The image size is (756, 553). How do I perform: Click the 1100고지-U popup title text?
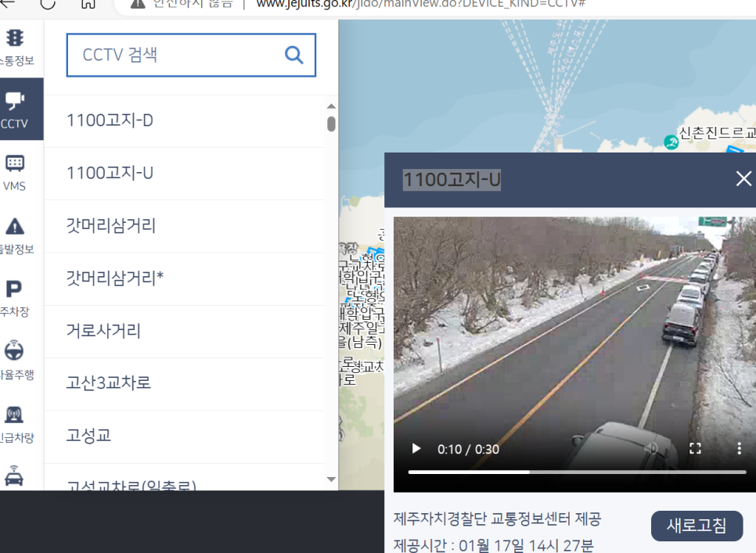pos(452,180)
